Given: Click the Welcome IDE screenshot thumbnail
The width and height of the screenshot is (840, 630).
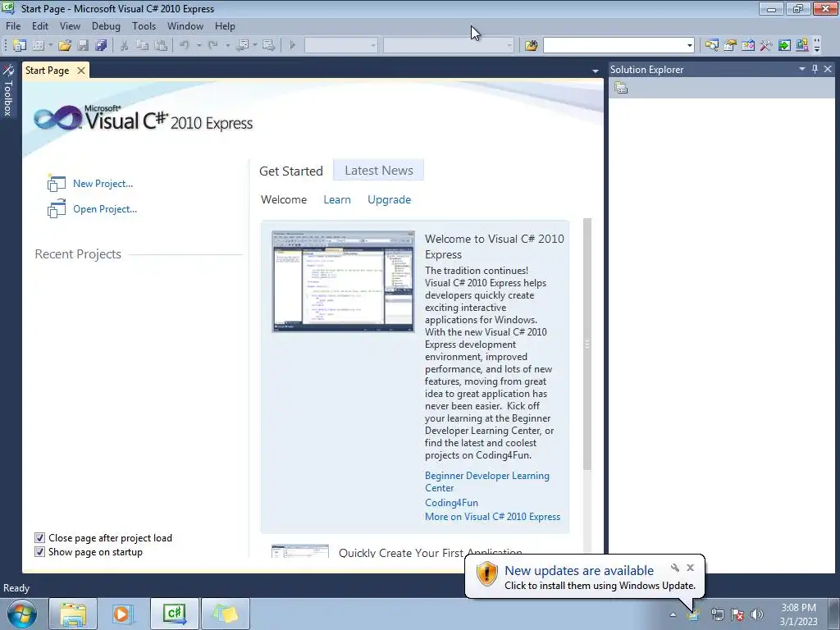Looking at the screenshot, I should (344, 281).
